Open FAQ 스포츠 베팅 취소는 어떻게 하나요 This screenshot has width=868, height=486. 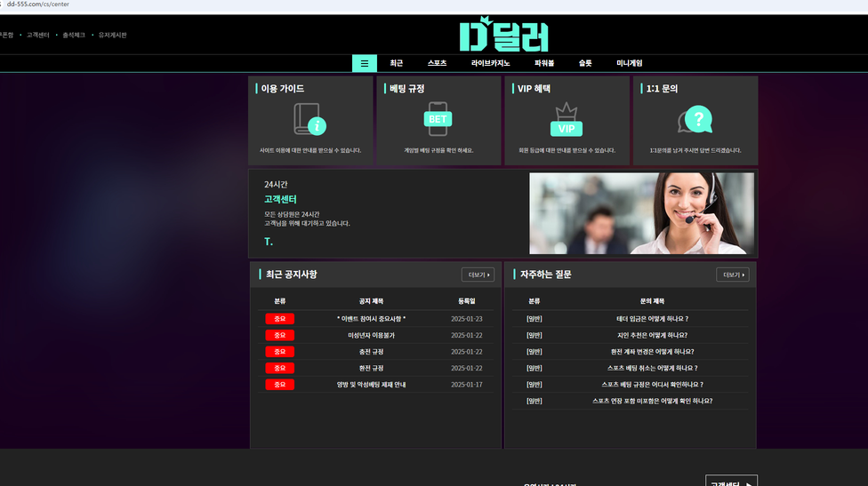(x=652, y=368)
